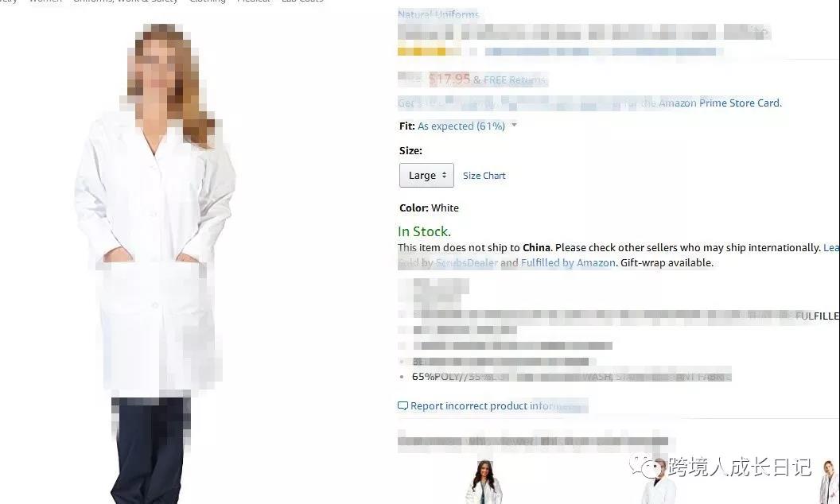Select the Uniforms, Work & Safety breadcrumb
Screen dimensions: 840x504
pyautogui.click(x=126, y=1)
